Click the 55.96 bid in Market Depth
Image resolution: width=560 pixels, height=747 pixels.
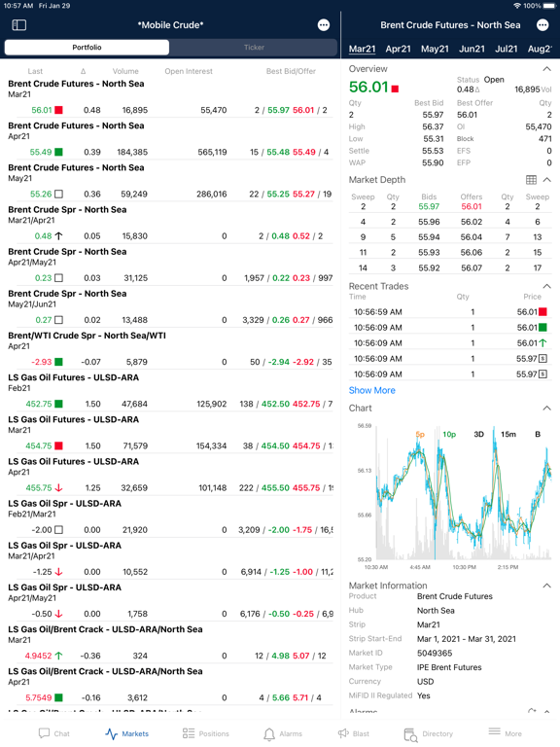click(x=429, y=222)
